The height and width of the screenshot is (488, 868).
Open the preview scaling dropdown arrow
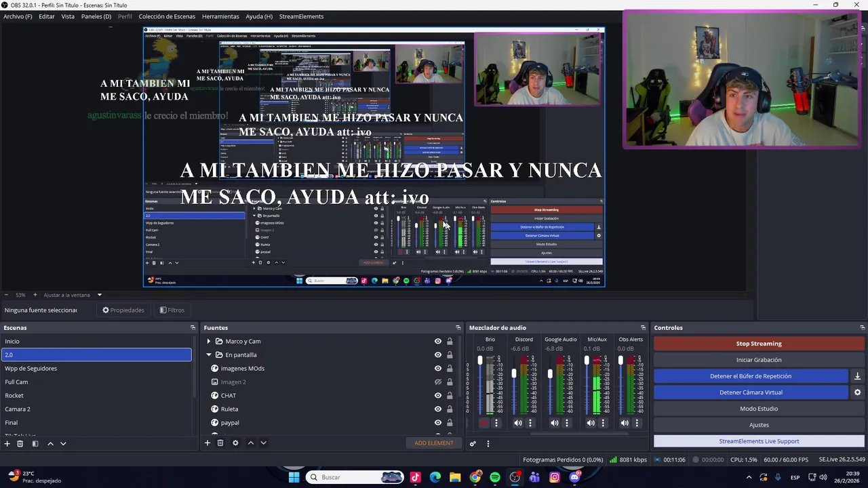100,295
